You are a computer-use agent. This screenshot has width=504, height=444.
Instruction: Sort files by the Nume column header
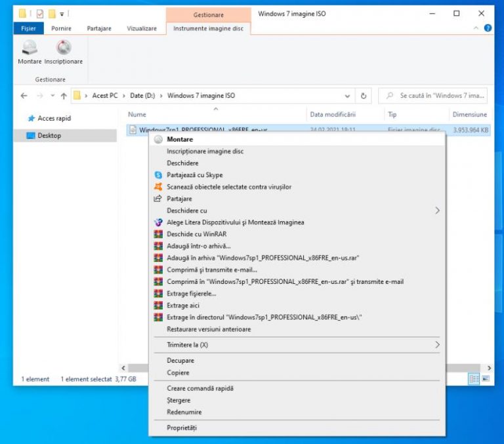click(137, 115)
